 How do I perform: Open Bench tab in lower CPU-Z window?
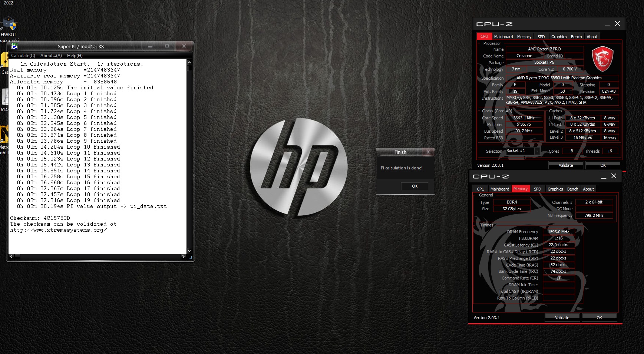click(572, 189)
